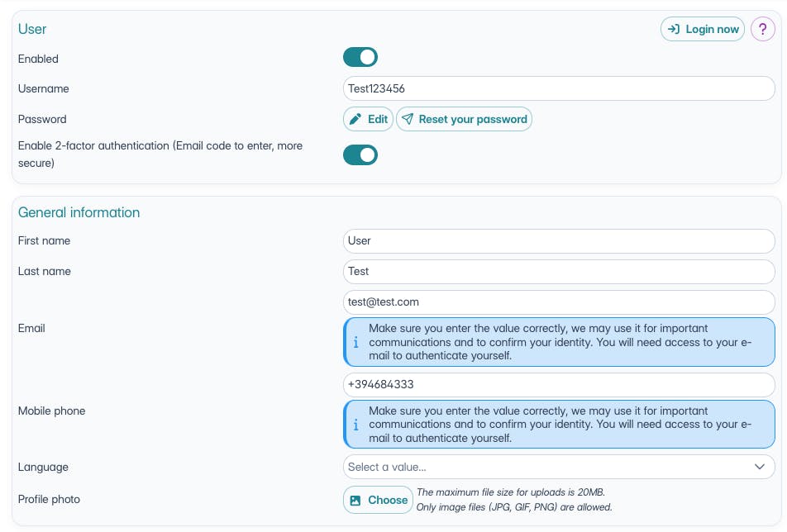Screen dimensions: 787x532
Task: Open the Language dropdown
Action: (546, 467)
